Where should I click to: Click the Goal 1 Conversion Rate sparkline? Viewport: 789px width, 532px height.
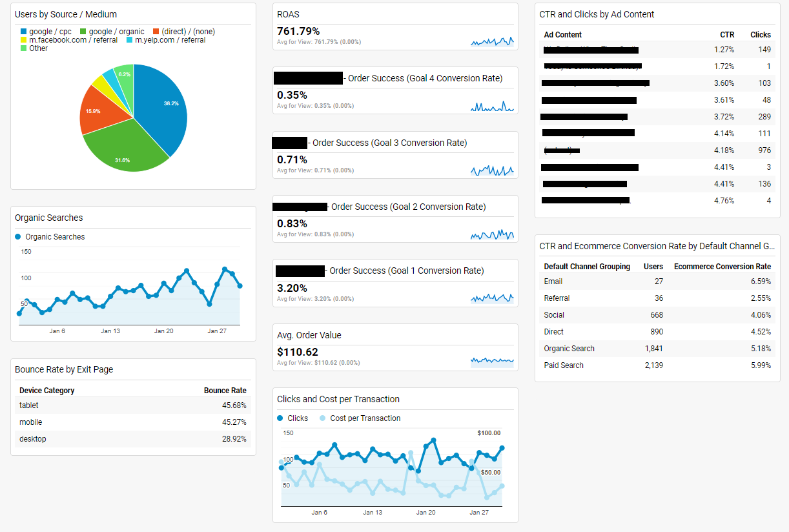[x=492, y=298]
